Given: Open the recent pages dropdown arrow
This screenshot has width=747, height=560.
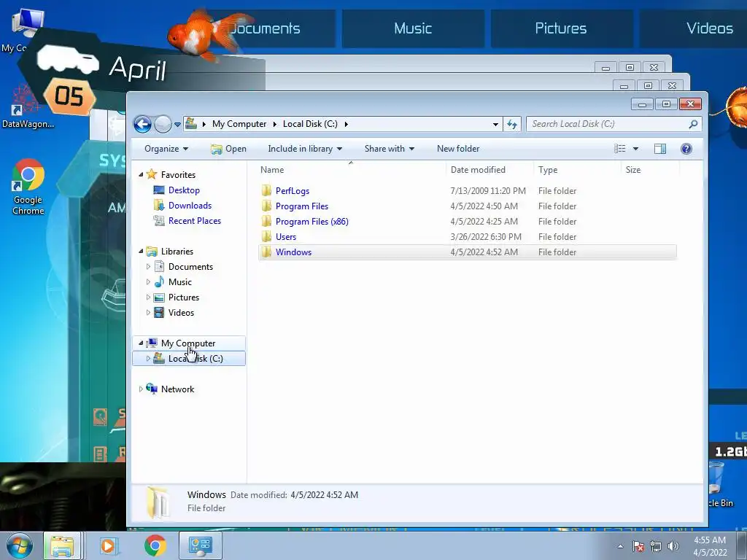Looking at the screenshot, I should click(x=177, y=125).
